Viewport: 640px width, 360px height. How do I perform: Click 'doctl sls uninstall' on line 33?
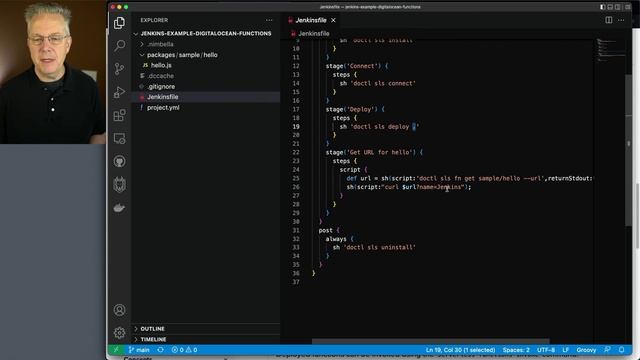tap(379, 247)
